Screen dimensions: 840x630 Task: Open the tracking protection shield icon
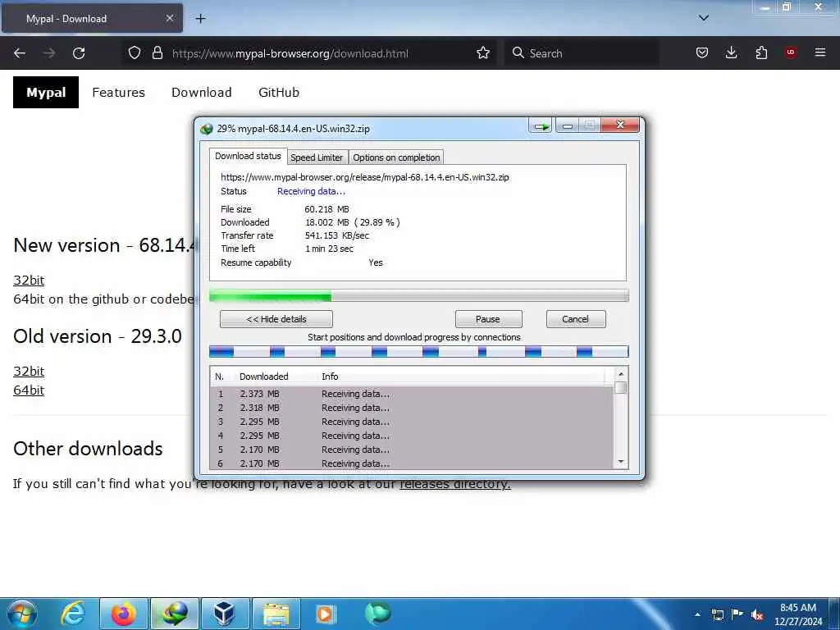pos(135,52)
